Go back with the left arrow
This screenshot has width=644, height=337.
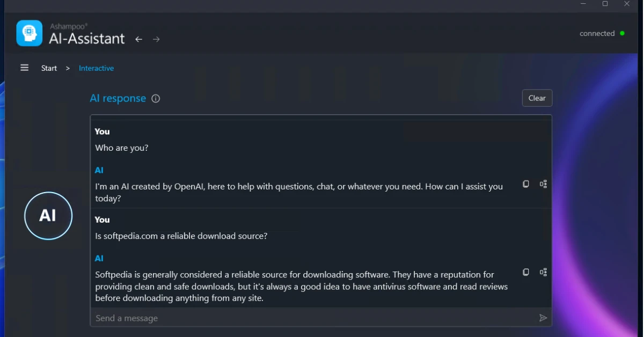coord(138,39)
